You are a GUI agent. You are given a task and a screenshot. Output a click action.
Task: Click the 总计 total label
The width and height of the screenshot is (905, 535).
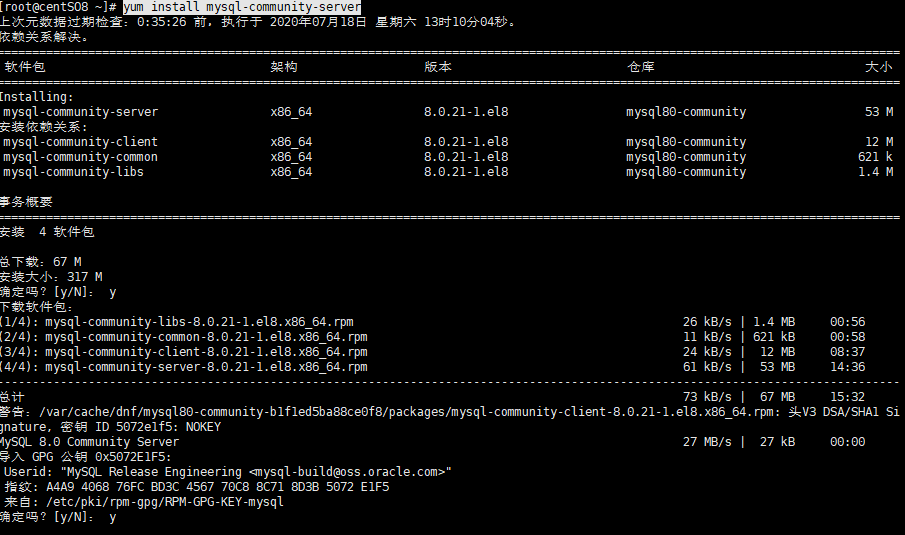coord(13,397)
